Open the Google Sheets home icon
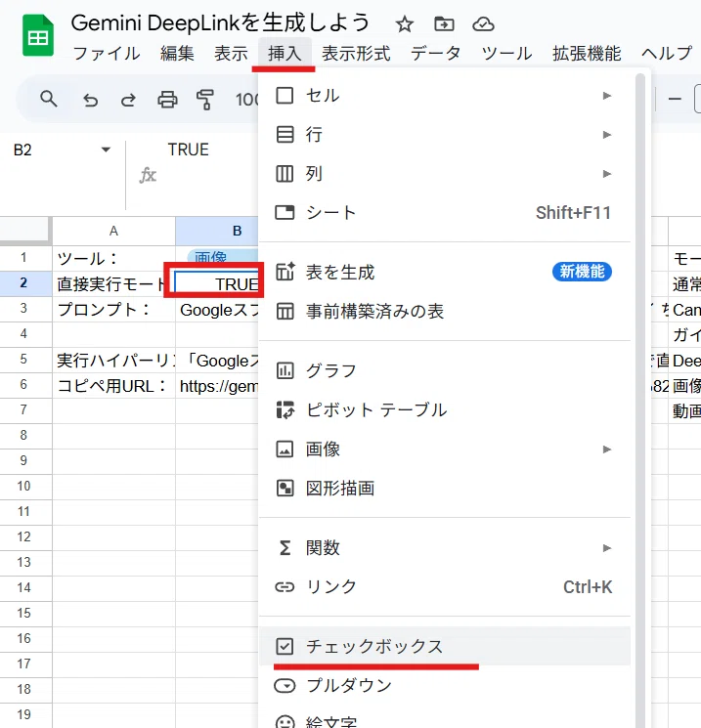The width and height of the screenshot is (701, 728). pyautogui.click(x=37, y=35)
